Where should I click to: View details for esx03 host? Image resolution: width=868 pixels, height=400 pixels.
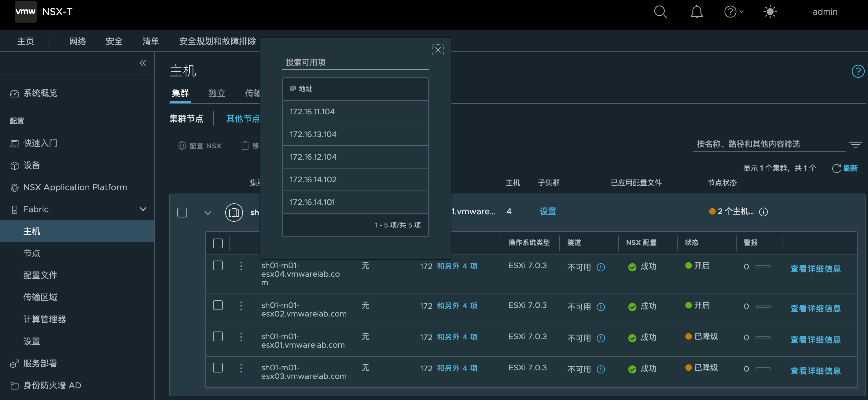click(x=815, y=371)
